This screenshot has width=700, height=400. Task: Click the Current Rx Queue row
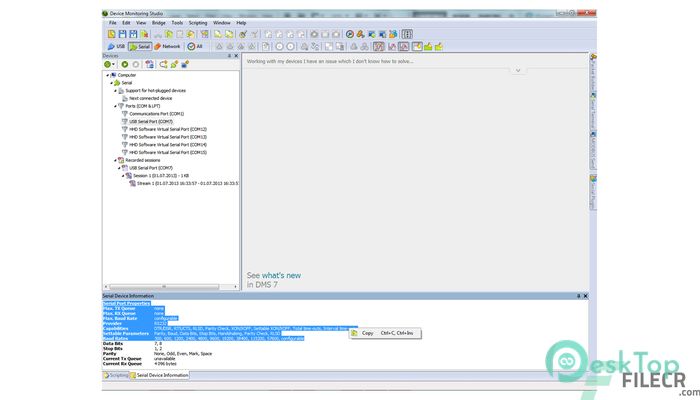click(x=140, y=364)
